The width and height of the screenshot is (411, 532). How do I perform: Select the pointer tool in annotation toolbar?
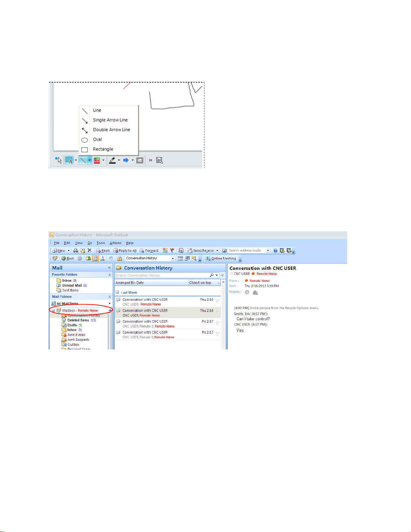tap(59, 160)
